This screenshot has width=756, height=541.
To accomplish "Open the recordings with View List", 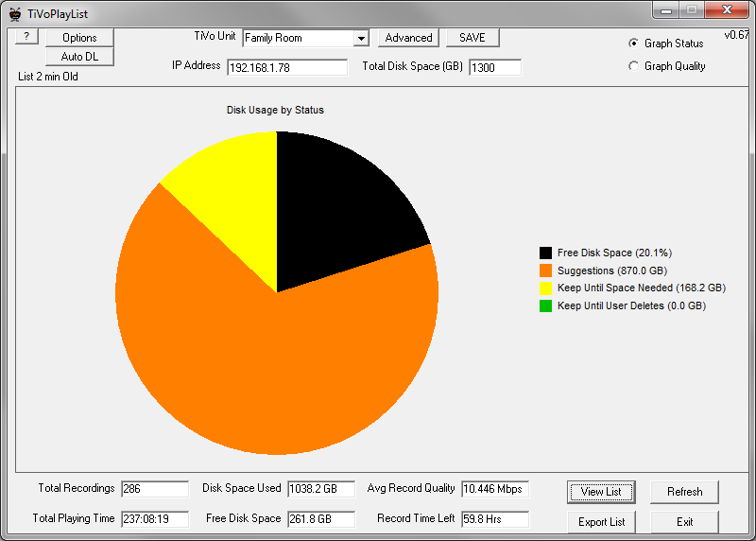I will click(601, 492).
